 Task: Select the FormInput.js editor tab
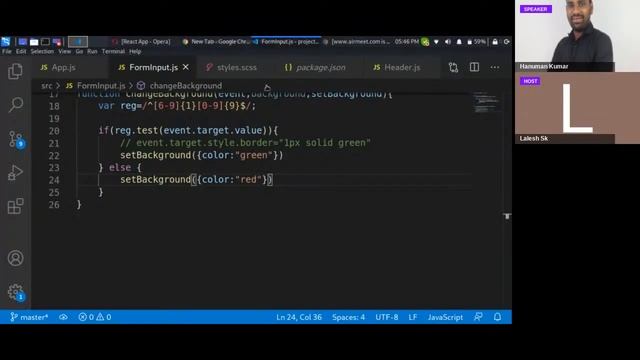153,67
